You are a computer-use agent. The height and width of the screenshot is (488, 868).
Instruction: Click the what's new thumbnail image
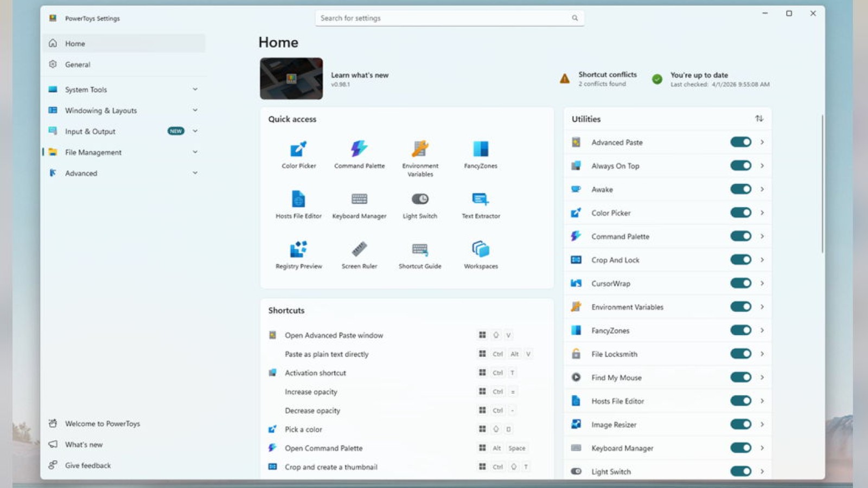[291, 79]
